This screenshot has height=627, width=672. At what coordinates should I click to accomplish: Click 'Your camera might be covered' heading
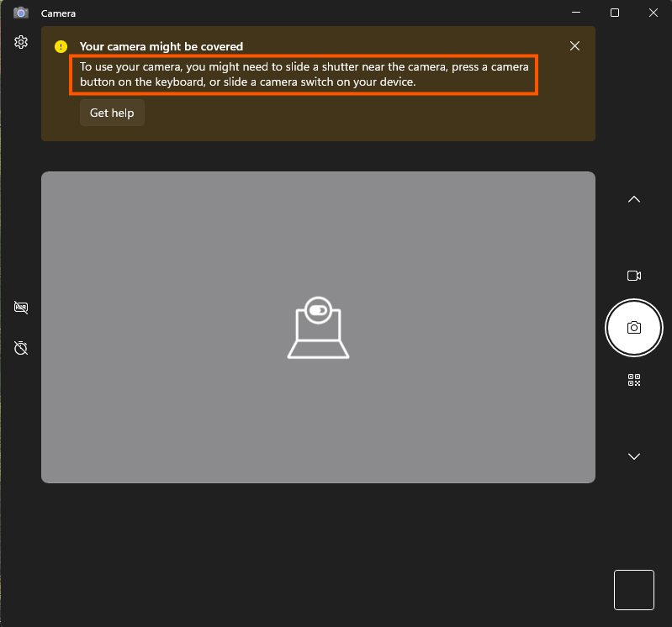pyautogui.click(x=161, y=46)
